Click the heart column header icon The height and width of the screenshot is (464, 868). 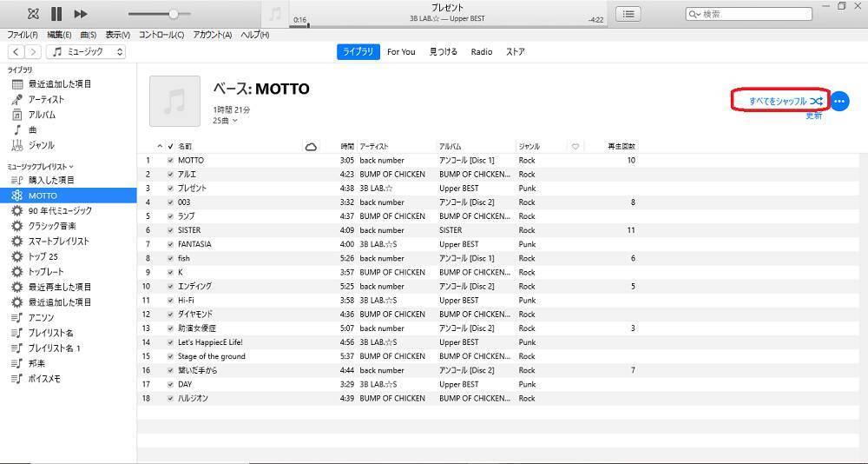tap(575, 147)
